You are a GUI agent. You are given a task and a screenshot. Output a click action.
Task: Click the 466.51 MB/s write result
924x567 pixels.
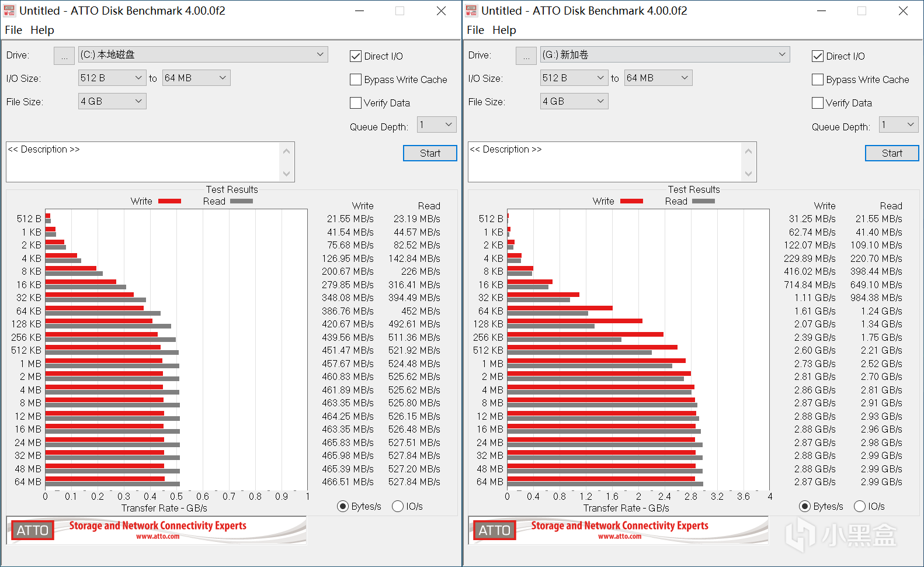348,482
